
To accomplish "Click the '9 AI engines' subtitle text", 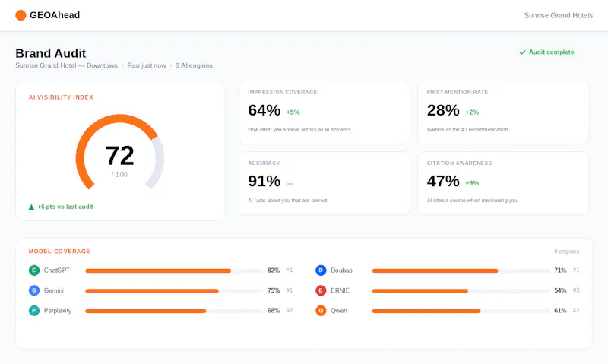I will click(x=194, y=65).
